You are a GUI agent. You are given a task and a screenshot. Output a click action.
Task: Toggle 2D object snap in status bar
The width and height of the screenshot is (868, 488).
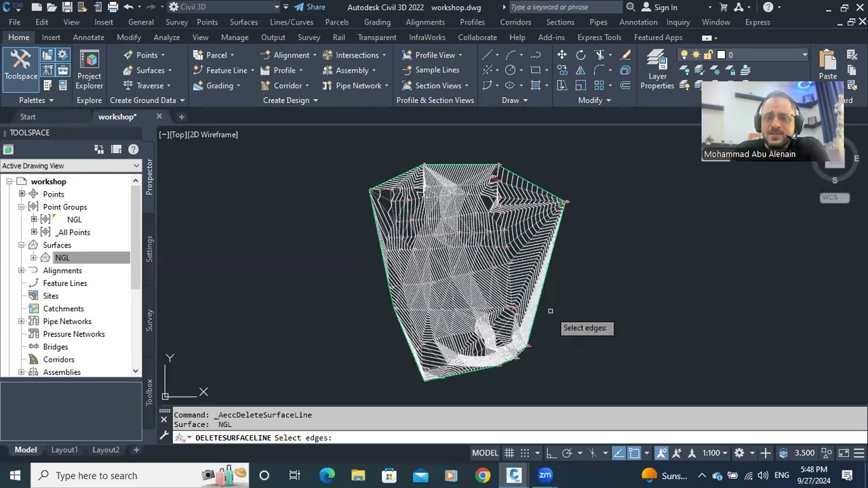tap(634, 453)
